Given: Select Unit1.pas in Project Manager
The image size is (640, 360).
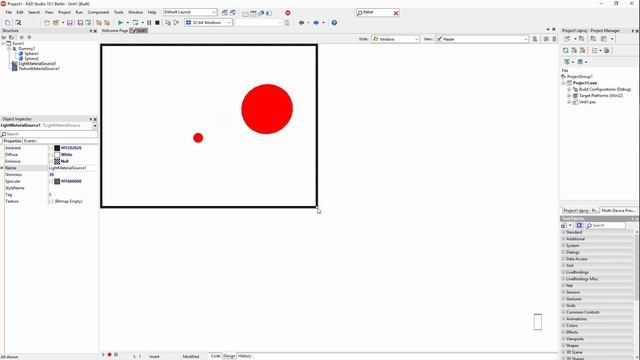Looking at the screenshot, I should coord(587,102).
